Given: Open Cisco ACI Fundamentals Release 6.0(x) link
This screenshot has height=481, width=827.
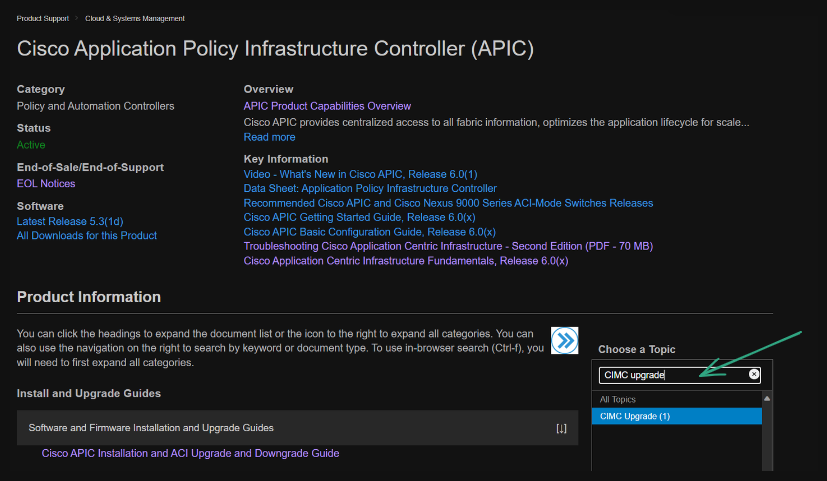Looking at the screenshot, I should pos(406,261).
